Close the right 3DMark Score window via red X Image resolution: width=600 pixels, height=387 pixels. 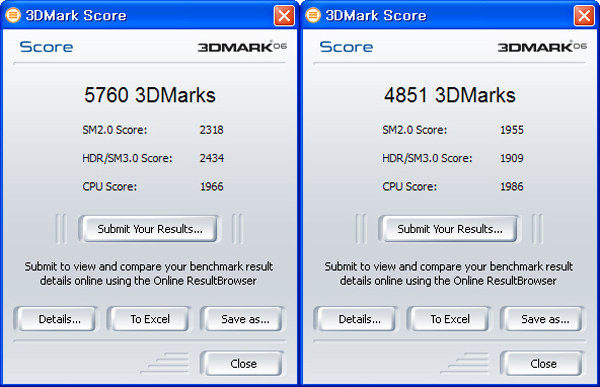[584, 16]
